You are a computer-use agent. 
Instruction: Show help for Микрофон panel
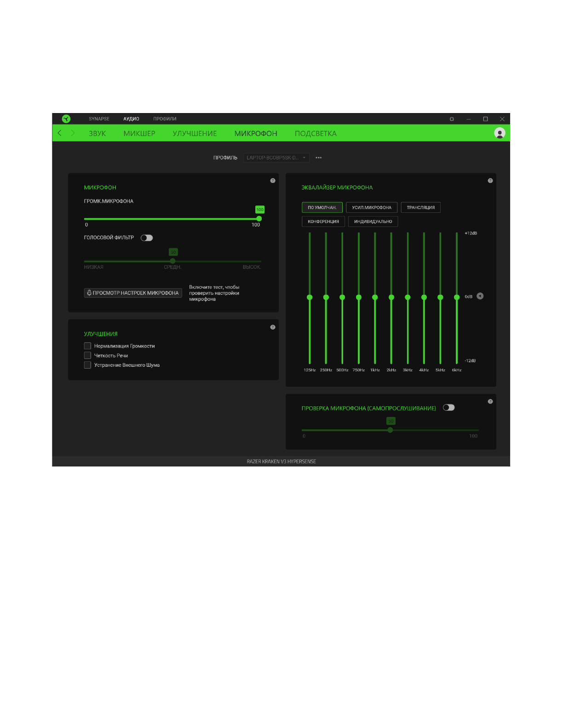273,181
